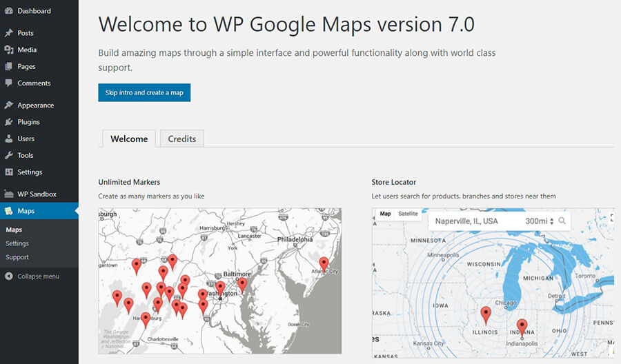Expand the Settings menu in sidebar
The image size is (621, 364).
pyautogui.click(x=30, y=172)
